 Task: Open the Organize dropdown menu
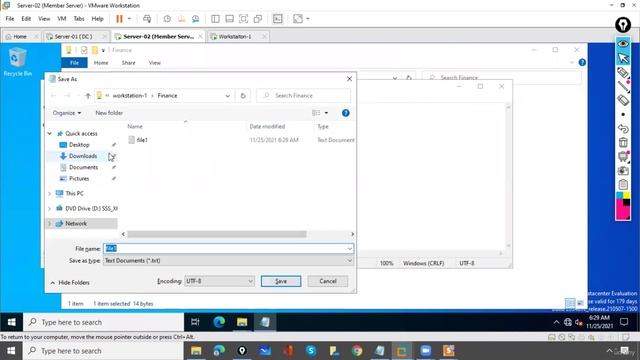click(67, 113)
